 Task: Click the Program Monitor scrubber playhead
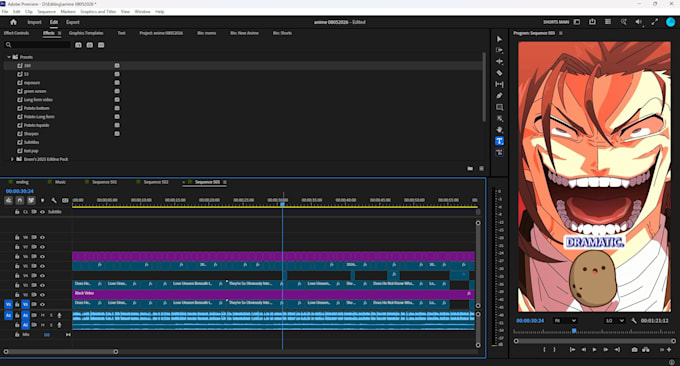pos(574,331)
